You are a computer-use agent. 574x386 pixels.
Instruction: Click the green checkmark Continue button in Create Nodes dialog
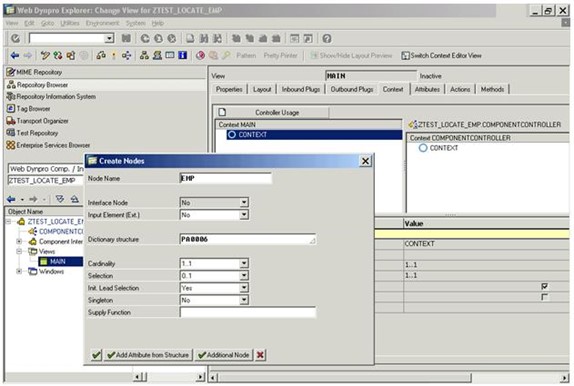coord(96,355)
